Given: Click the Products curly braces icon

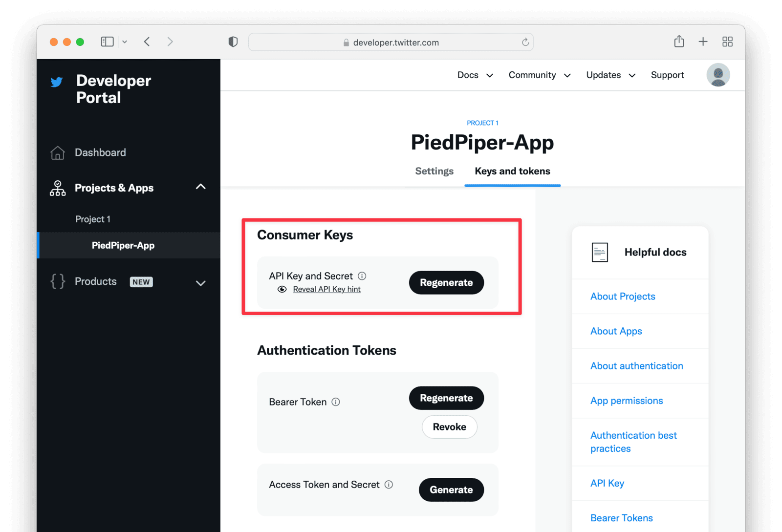Looking at the screenshot, I should coord(57,281).
